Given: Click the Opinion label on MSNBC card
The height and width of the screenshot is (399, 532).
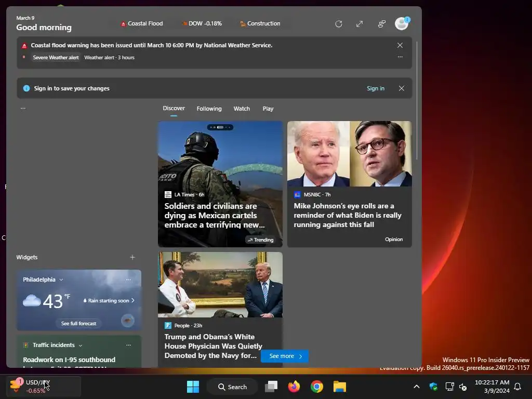Looking at the screenshot, I should tap(394, 239).
